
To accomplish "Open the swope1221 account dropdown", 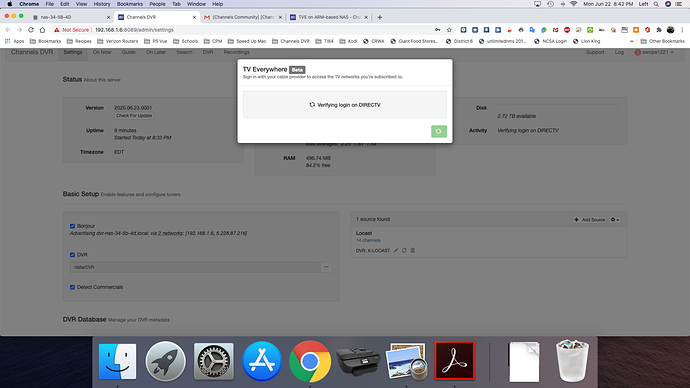I will point(654,52).
